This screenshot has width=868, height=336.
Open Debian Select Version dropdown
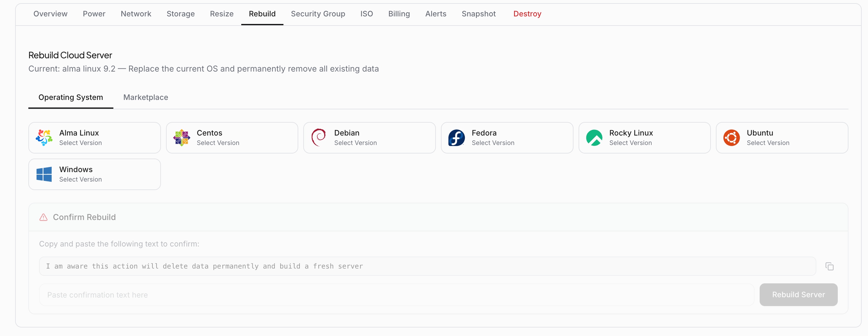(x=370, y=138)
